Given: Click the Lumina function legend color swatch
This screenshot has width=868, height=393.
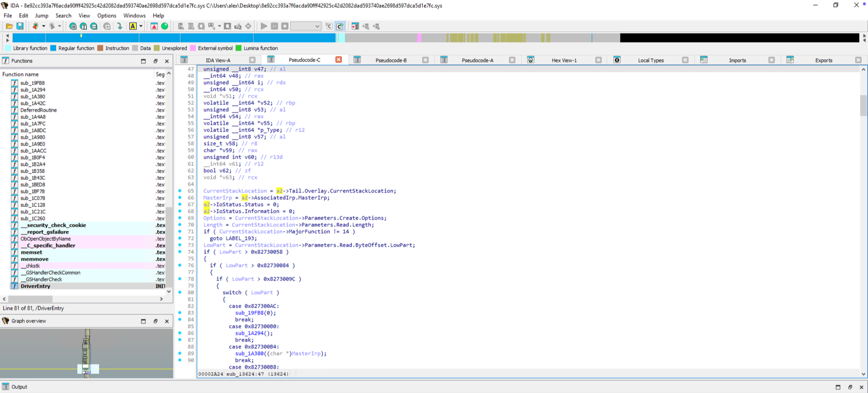Looking at the screenshot, I should 239,48.
